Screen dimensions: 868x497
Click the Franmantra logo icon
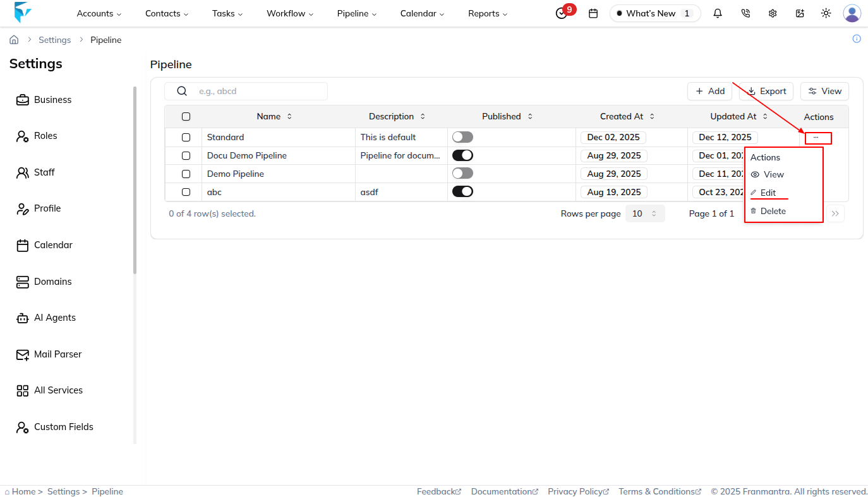(23, 13)
